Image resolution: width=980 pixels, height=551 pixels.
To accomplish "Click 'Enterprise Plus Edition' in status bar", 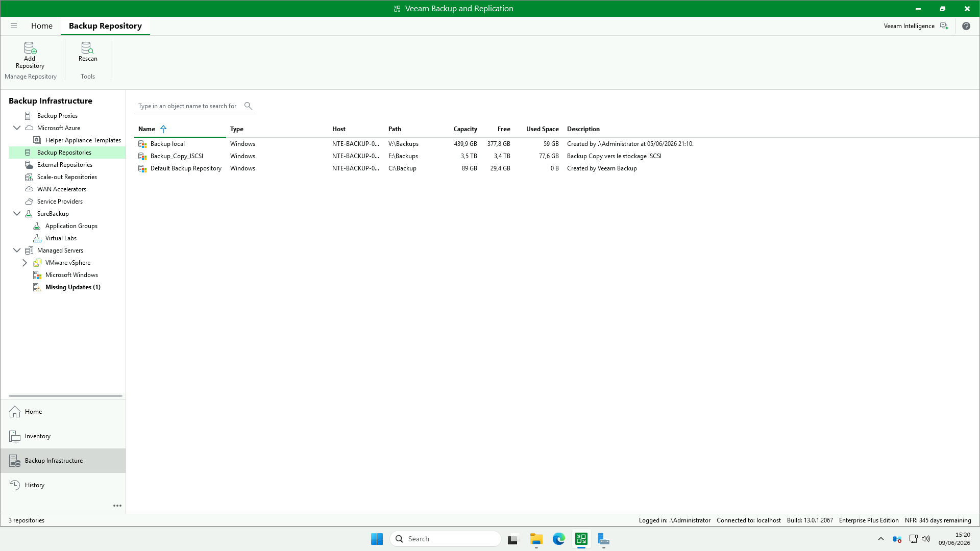I will tap(869, 520).
